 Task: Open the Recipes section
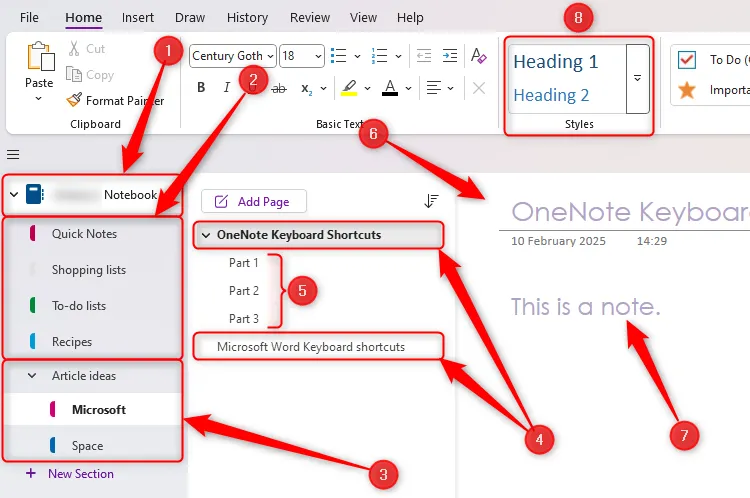(x=72, y=342)
